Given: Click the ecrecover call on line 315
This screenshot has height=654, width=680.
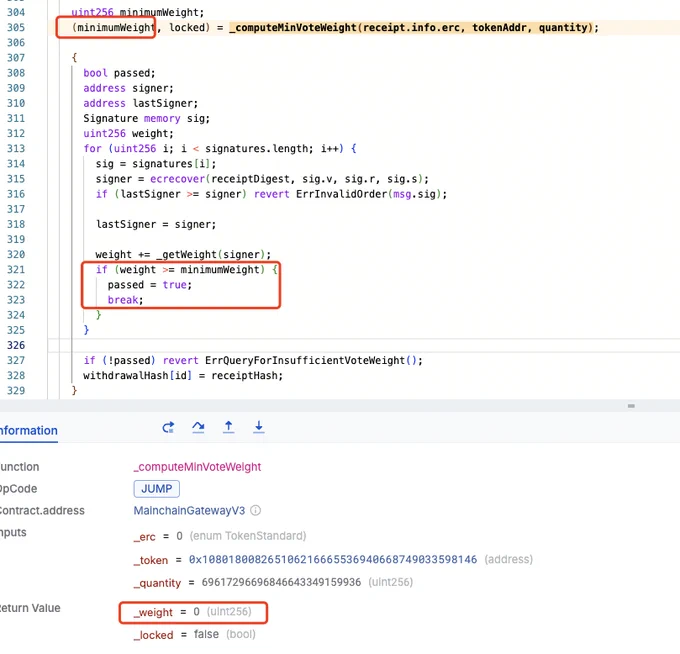Looking at the screenshot, I should coord(288,179).
